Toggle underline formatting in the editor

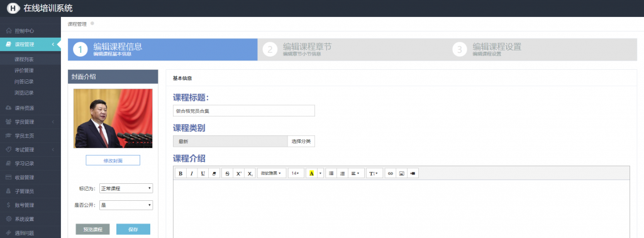[x=203, y=174]
